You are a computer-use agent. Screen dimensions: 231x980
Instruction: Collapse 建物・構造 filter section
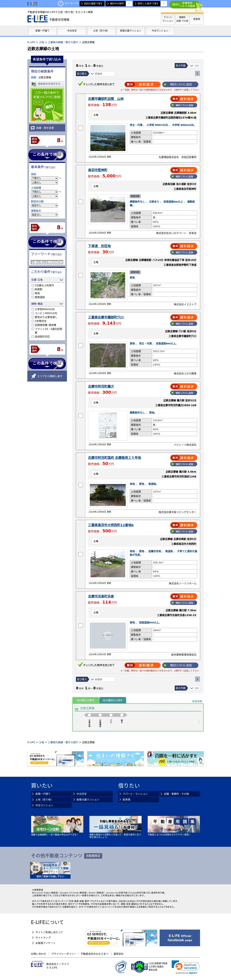click(47, 304)
